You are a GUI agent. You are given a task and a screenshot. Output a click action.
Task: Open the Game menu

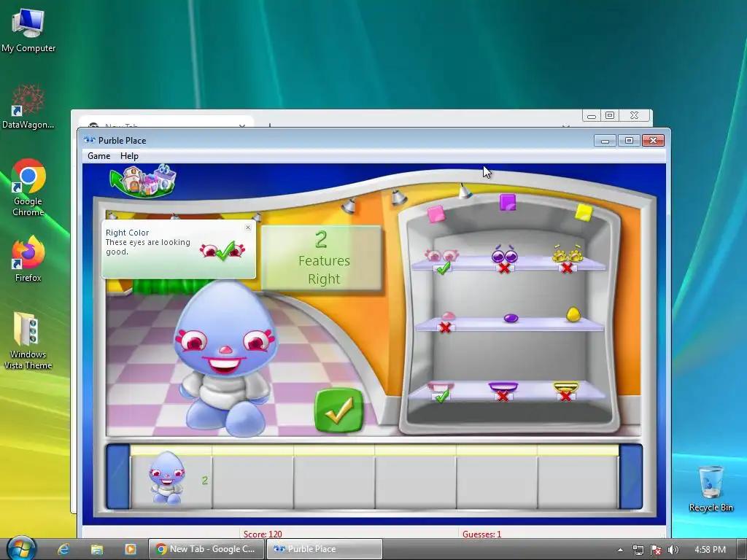98,156
